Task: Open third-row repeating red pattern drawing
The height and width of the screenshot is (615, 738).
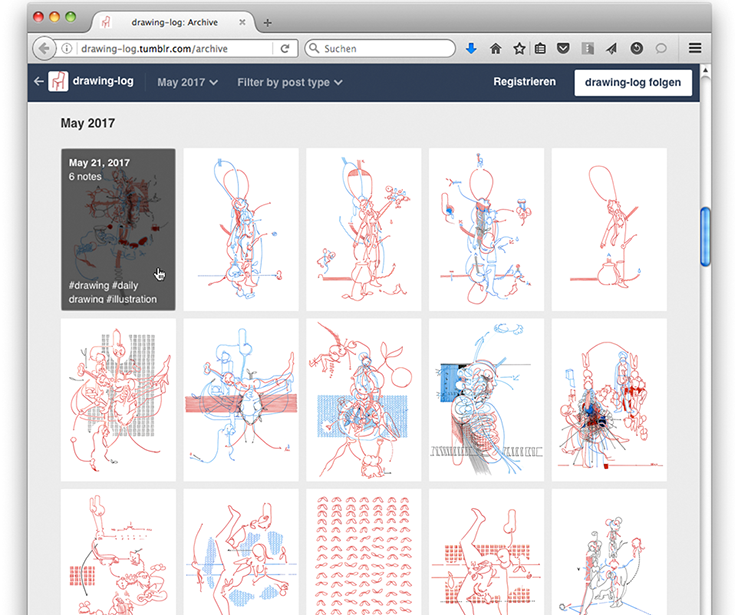Action: click(364, 552)
